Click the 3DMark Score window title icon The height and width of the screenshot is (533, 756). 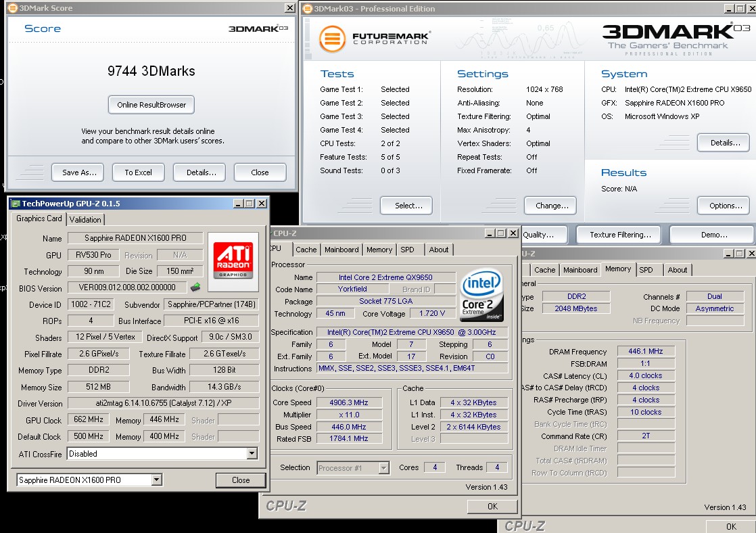coord(13,7)
